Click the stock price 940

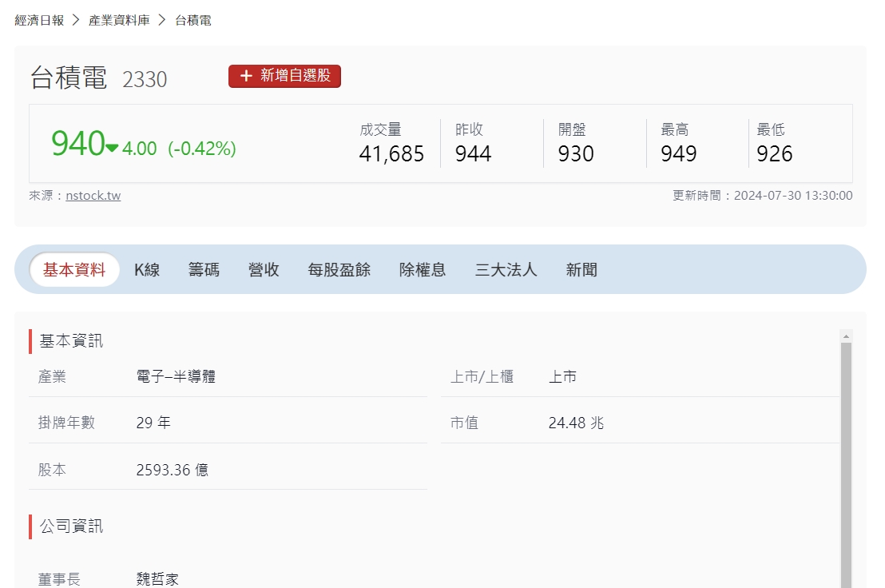(78, 143)
